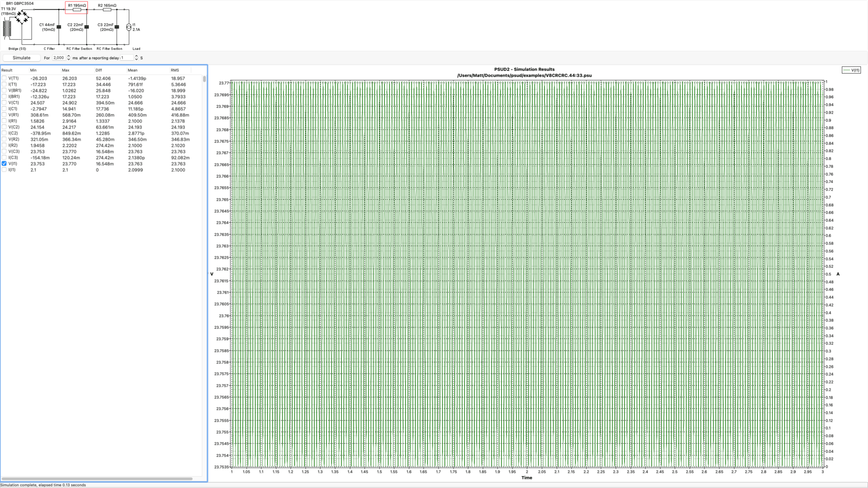Enable the V(R2) trace checkbox
Screen dimensions: 868x488
pos(4,139)
